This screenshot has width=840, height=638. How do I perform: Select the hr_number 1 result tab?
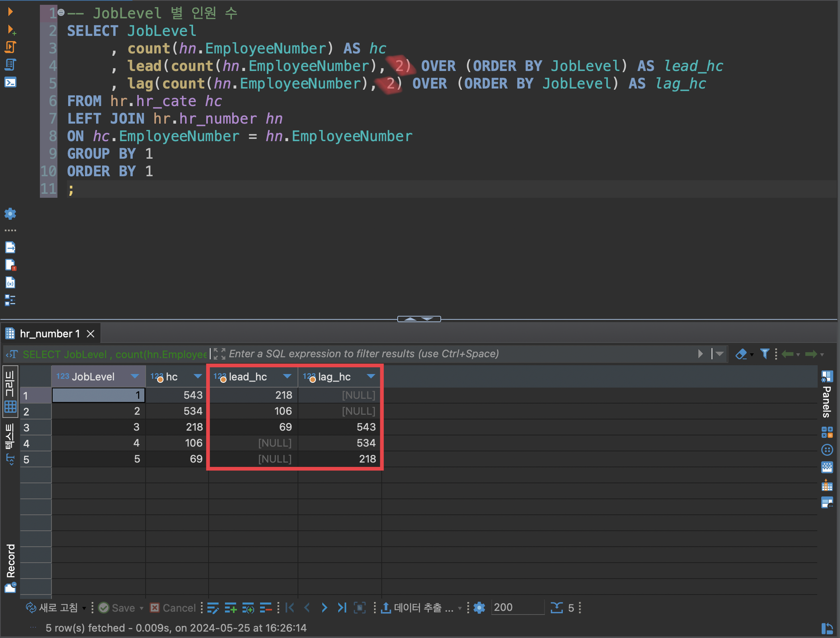coord(50,333)
